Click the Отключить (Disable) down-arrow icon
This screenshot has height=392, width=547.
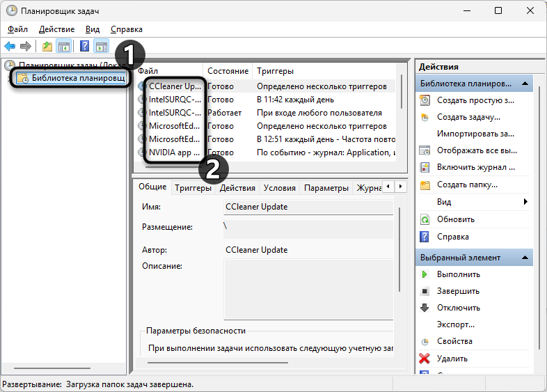click(x=425, y=308)
